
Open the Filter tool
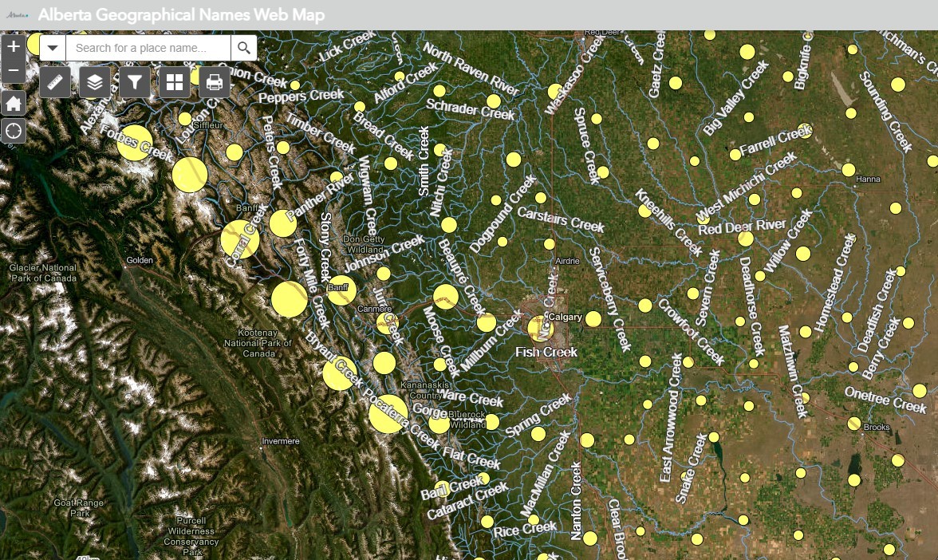pos(135,82)
